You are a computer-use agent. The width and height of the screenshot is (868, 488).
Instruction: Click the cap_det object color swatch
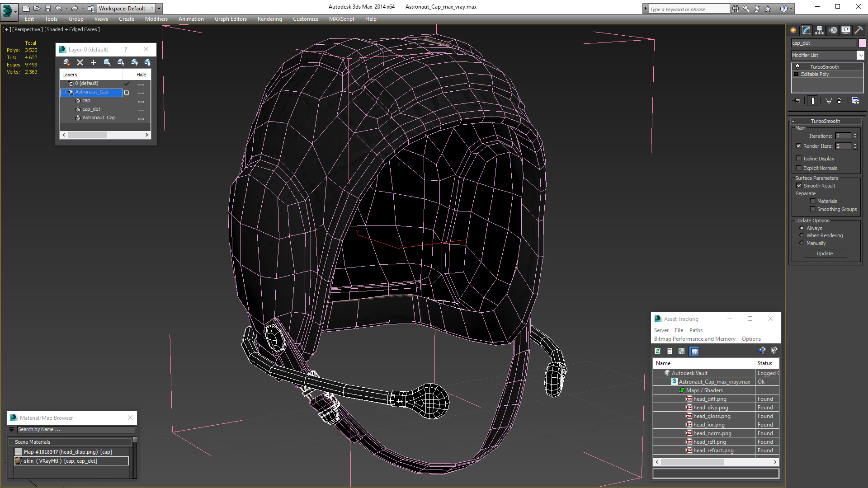(x=862, y=43)
